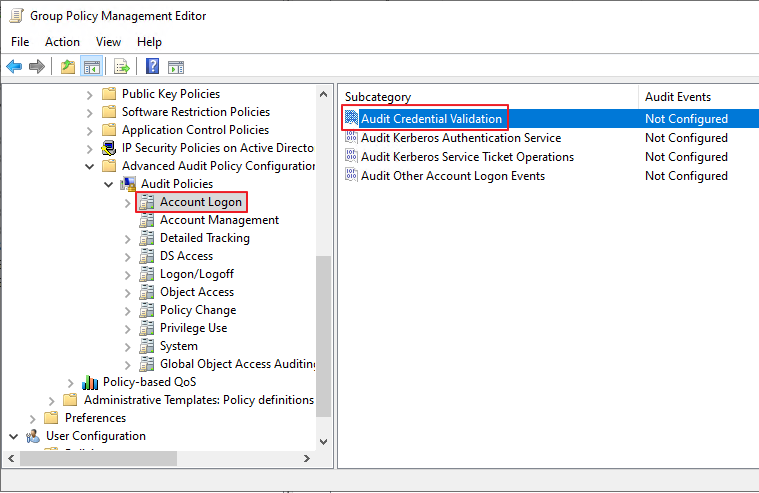
Task: Select Policy Change in the tree
Action: [x=198, y=310]
